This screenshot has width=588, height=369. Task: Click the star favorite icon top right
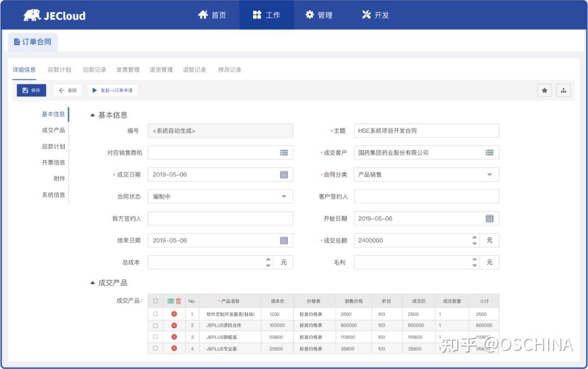click(x=544, y=90)
